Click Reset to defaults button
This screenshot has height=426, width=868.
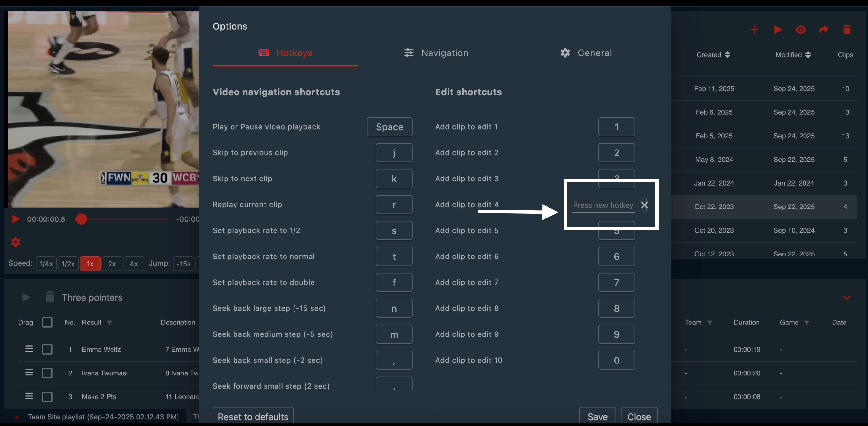tap(253, 417)
